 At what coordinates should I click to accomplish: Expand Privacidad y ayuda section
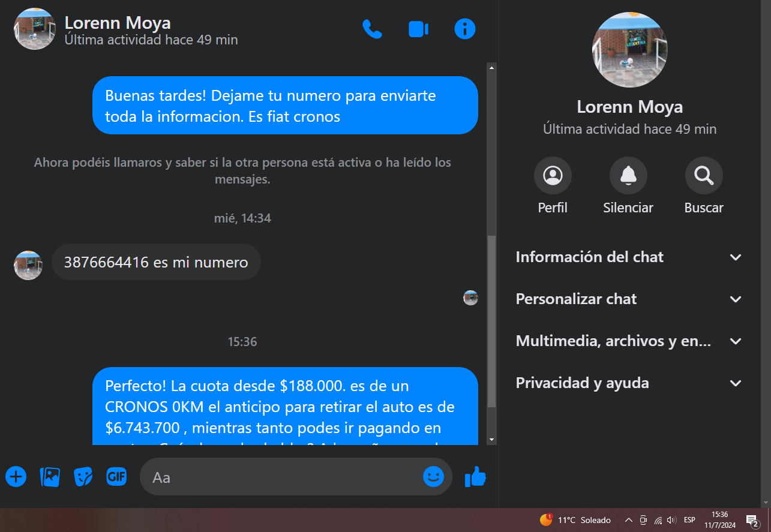coord(629,383)
